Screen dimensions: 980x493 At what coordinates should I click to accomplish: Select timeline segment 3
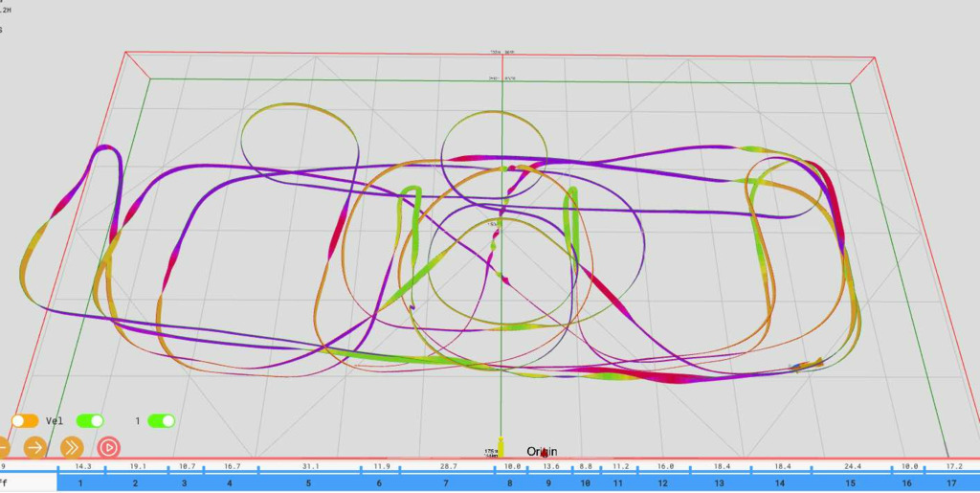pyautogui.click(x=184, y=483)
